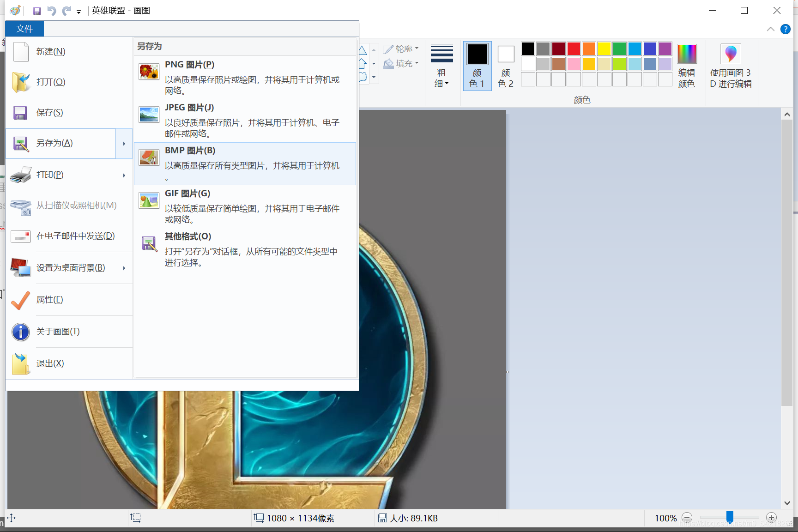Click the 大小: 89.1KB status text
Screen dimensions: 798x532
pos(413,518)
